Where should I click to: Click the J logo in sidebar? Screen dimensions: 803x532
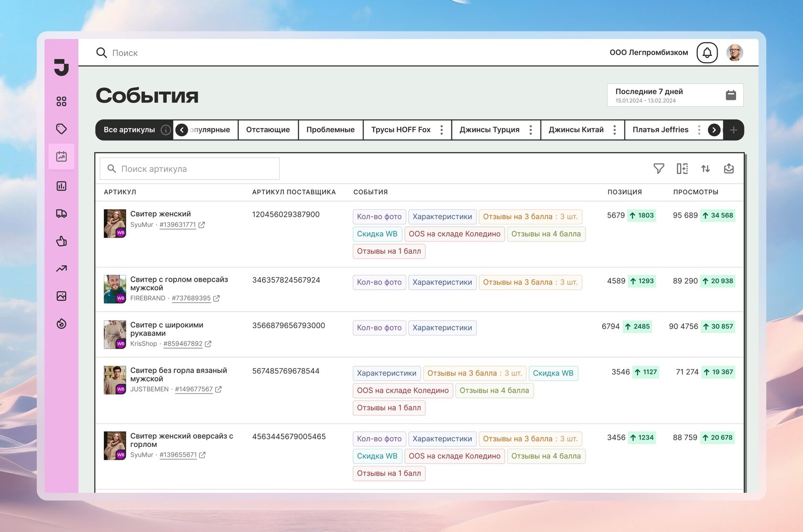(x=61, y=67)
